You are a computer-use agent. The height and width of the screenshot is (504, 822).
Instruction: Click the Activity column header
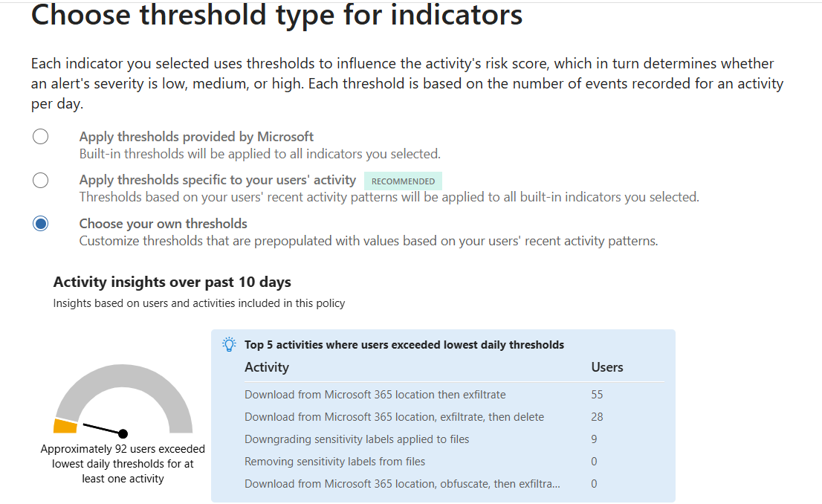(267, 367)
